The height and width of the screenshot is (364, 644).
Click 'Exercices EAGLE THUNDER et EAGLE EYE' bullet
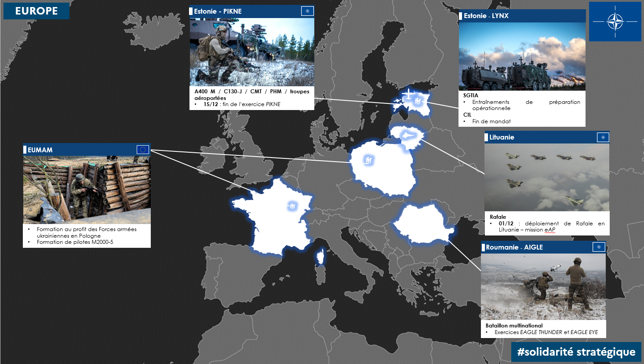coord(546,332)
